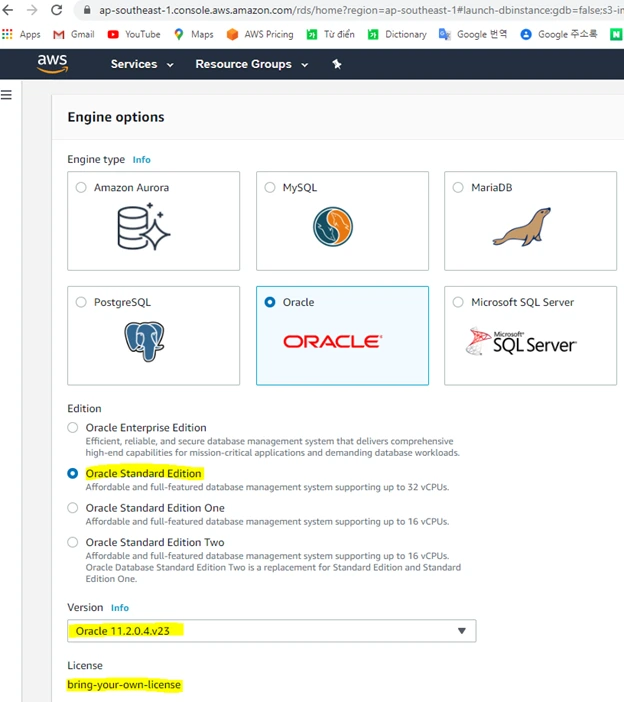The height and width of the screenshot is (702, 624).
Task: Click the AWS logo home icon
Action: [52, 64]
